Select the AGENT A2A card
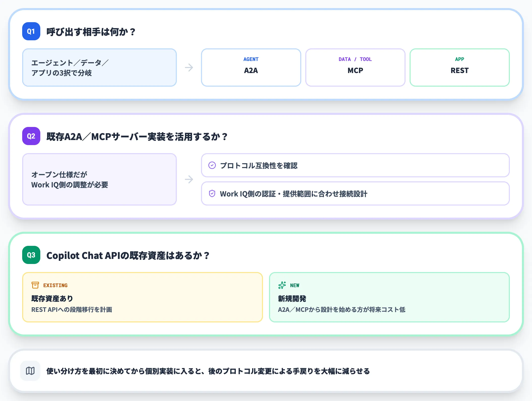 251,68
